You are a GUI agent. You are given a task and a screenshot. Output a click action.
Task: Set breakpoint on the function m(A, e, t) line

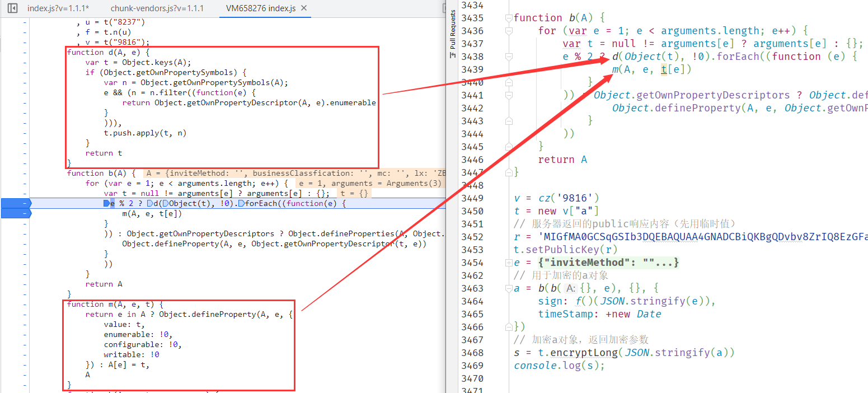click(x=25, y=304)
